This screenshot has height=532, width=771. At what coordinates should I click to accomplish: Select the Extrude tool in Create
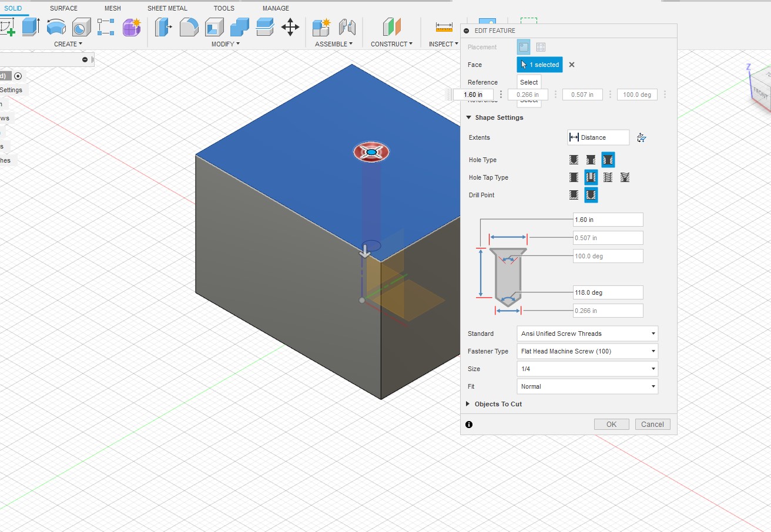[31, 27]
